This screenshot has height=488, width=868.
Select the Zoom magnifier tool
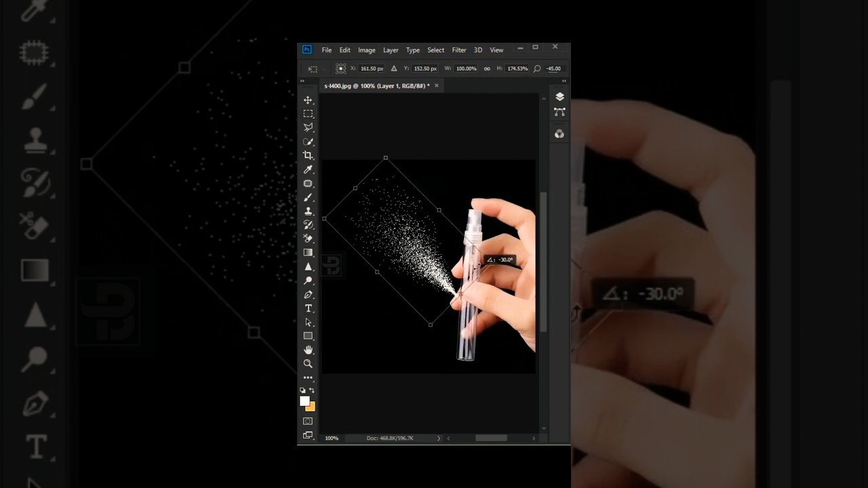point(308,364)
